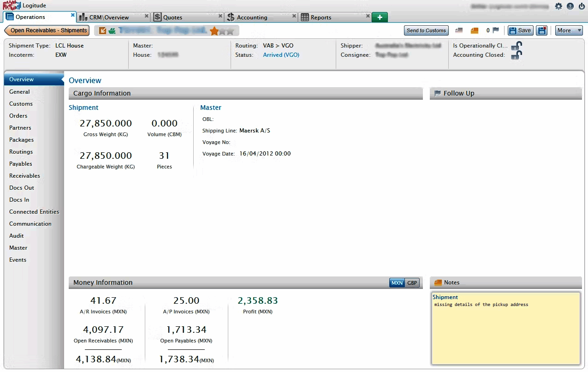
Task: Switch to the Accounting tab
Action: click(252, 18)
